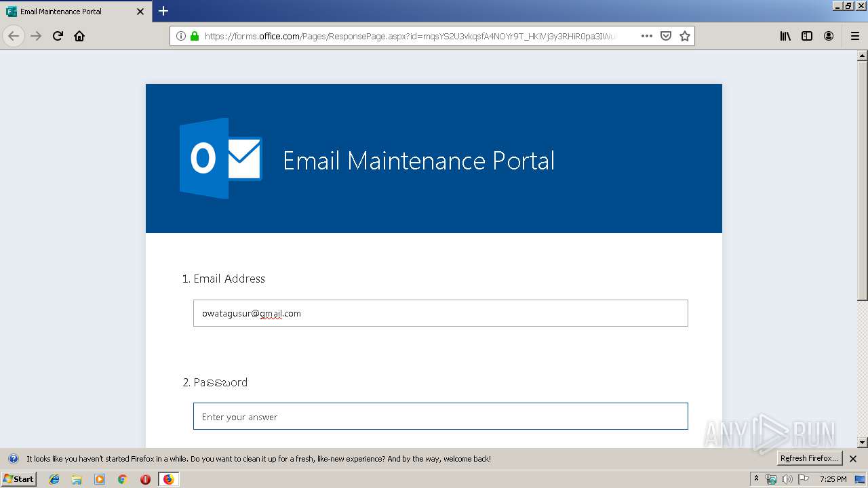
Task: Open the Windows Start menu
Action: click(x=19, y=479)
